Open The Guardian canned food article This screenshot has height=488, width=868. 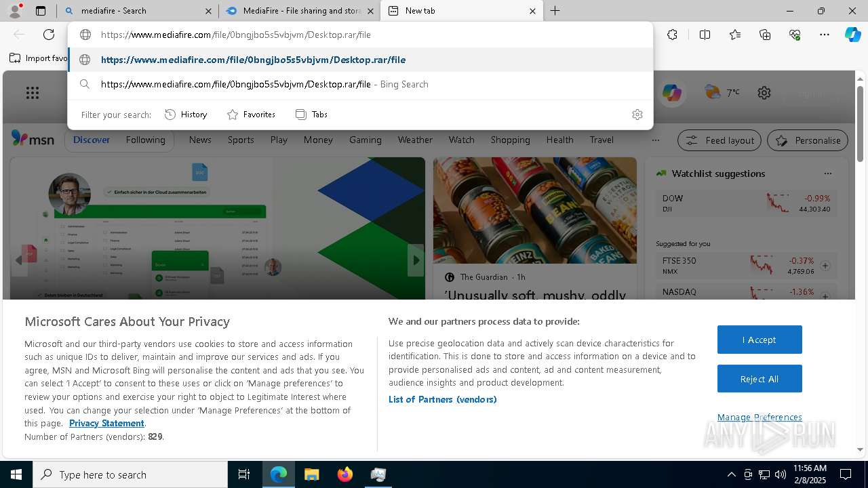point(535,229)
